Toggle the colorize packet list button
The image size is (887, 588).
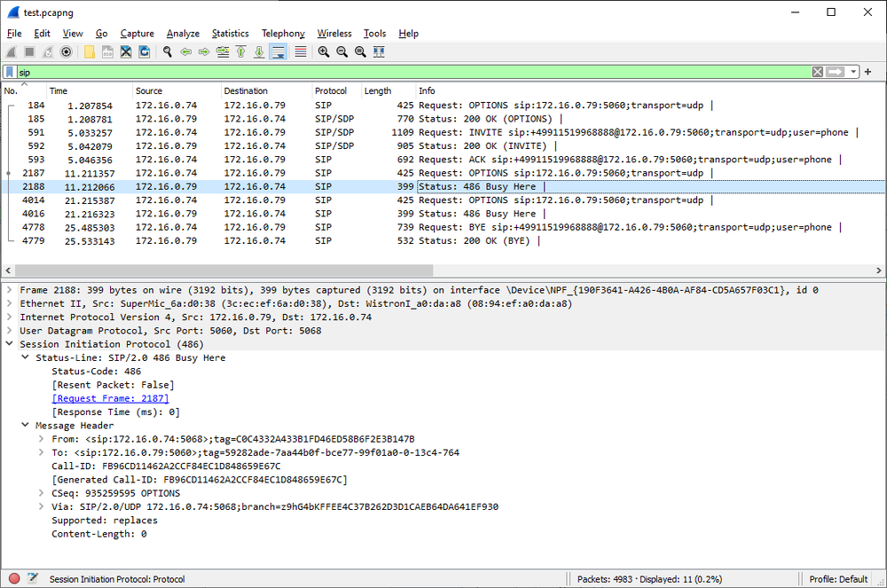point(301,52)
